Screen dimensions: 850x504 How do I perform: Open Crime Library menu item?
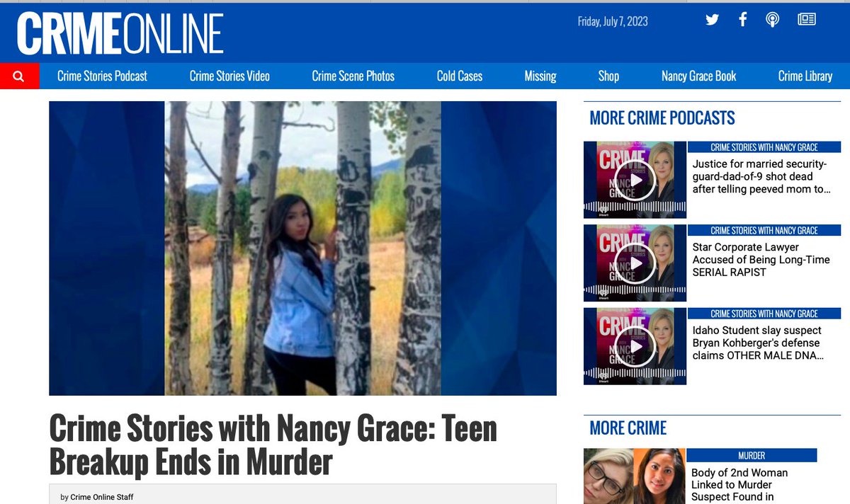click(x=805, y=76)
